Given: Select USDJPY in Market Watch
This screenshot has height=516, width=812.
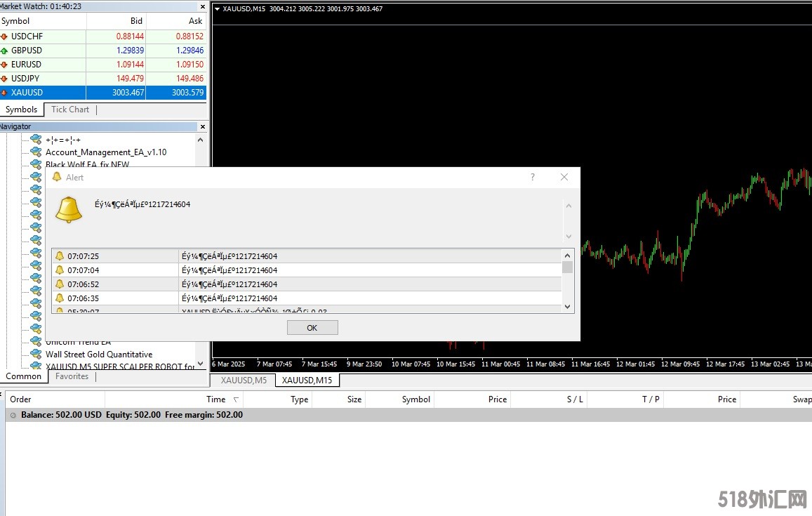Looking at the screenshot, I should click(x=103, y=78).
